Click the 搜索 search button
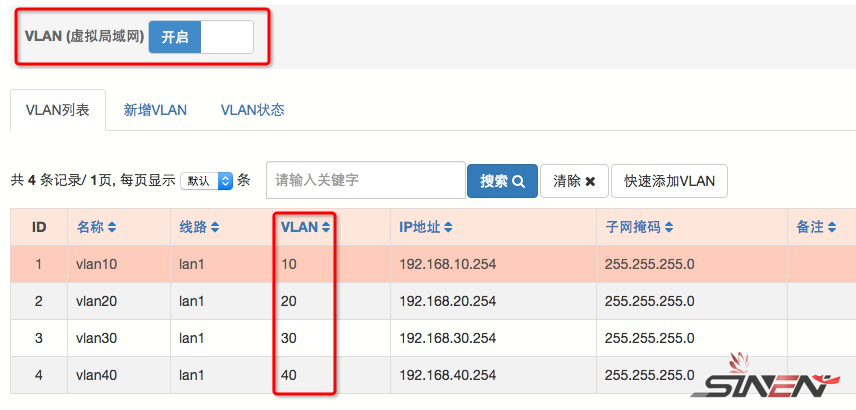Image resolution: width=856 pixels, height=410 pixels. [x=502, y=181]
